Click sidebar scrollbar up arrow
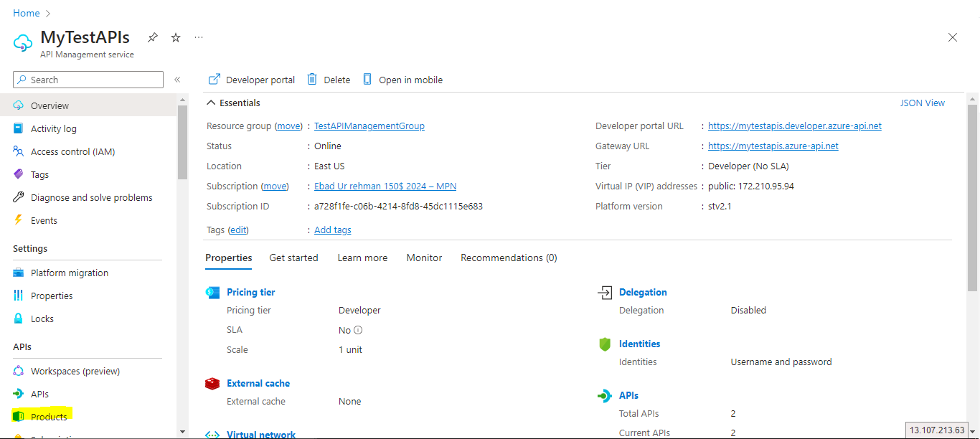Image resolution: width=980 pixels, height=439 pixels. [182, 100]
